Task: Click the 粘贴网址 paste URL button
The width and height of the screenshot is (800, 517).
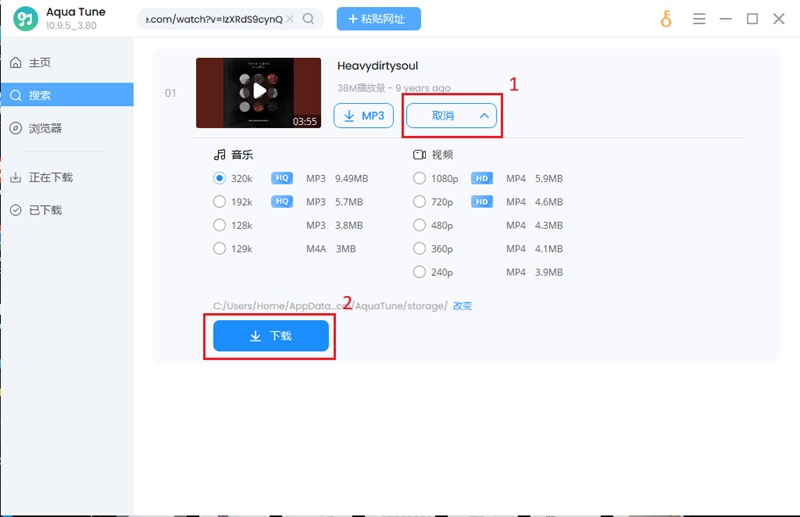Action: (379, 19)
